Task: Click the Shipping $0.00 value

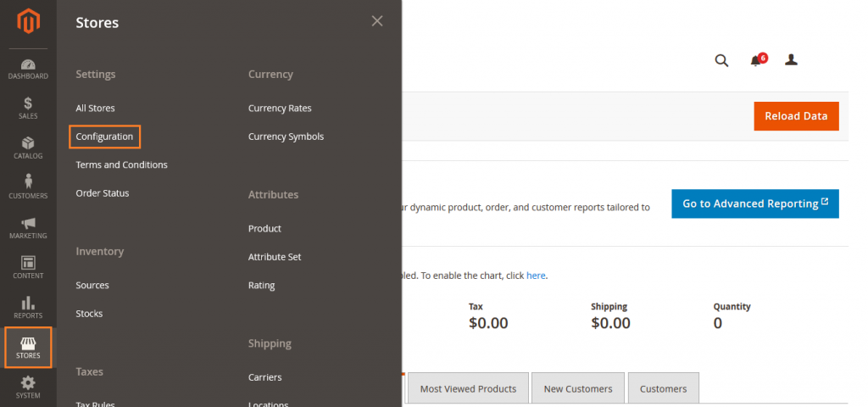Action: coord(610,323)
